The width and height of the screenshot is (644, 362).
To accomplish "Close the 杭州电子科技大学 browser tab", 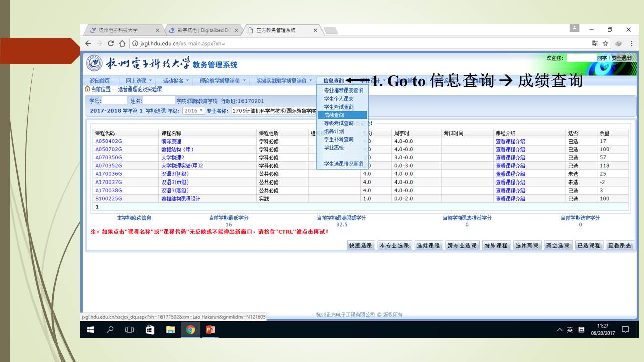I will pos(157,30).
